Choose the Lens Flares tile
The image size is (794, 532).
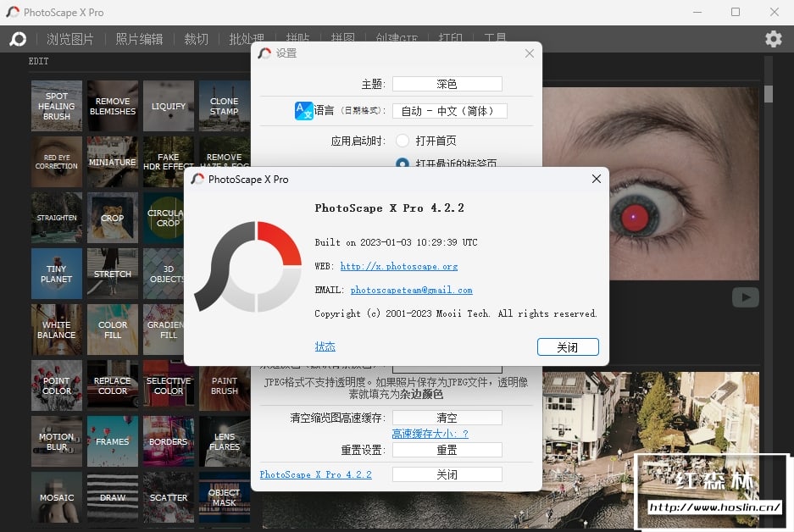[x=225, y=441]
